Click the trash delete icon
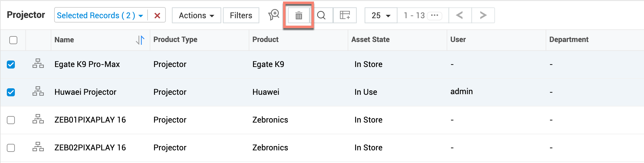Image resolution: width=644 pixels, height=163 pixels. point(298,15)
